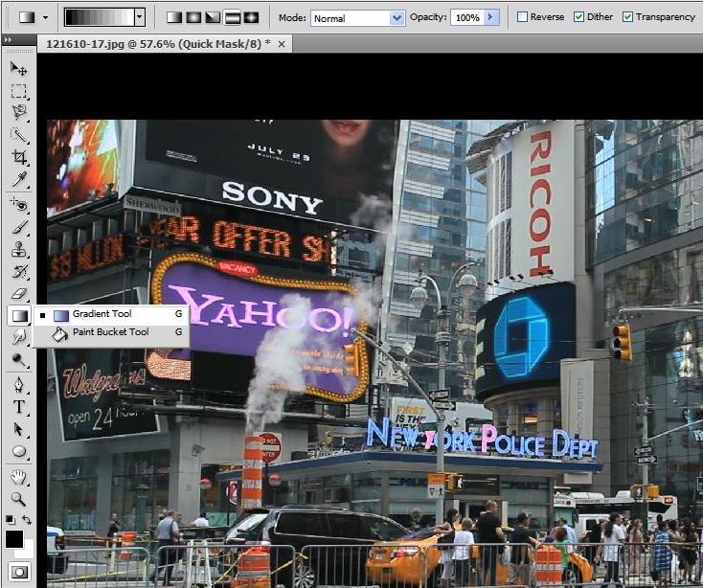Choose Reflected Gradient style
This screenshot has height=588, width=703.
[x=232, y=17]
